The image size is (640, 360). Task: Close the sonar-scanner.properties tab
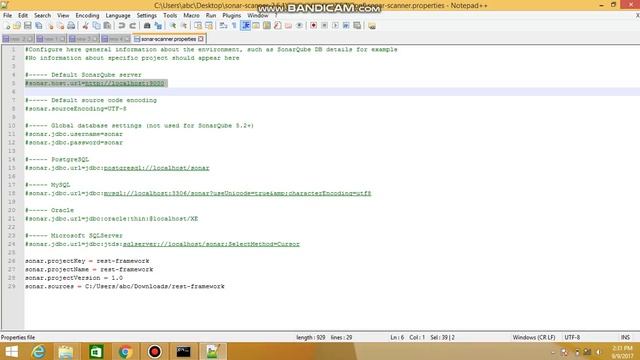coord(201,39)
